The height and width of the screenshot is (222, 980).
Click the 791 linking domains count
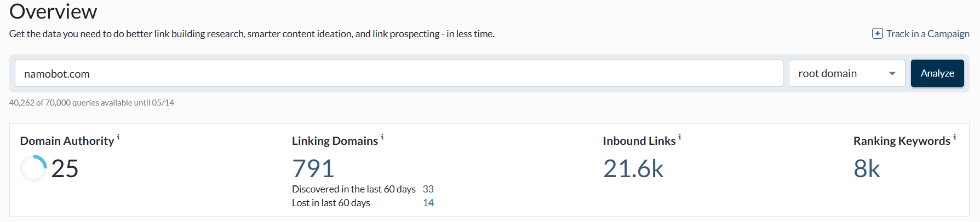(x=313, y=168)
